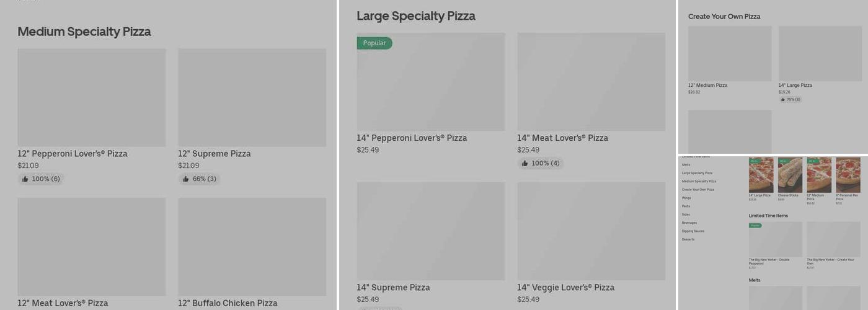Click thumbs-up icon beside the 75% (8) rating
The image size is (868, 310).
point(783,99)
